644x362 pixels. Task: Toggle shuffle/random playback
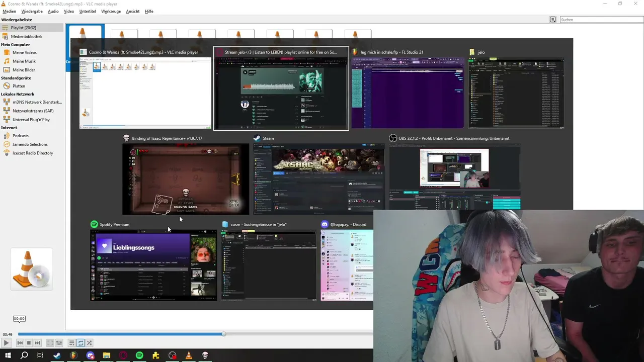89,343
